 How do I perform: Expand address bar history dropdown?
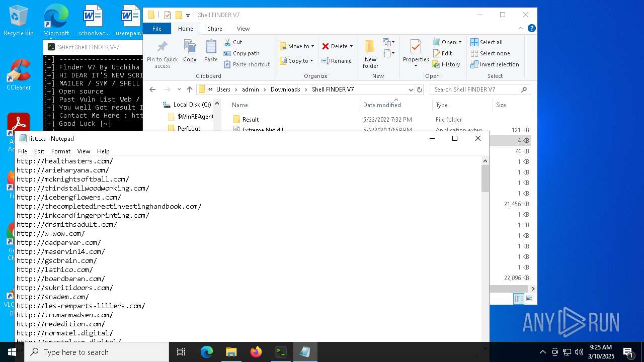click(x=411, y=89)
